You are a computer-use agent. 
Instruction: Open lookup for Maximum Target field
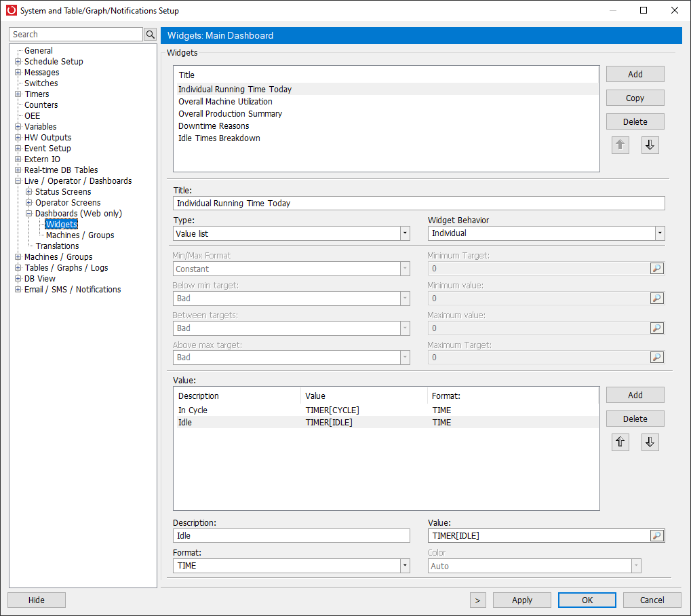[x=656, y=358]
